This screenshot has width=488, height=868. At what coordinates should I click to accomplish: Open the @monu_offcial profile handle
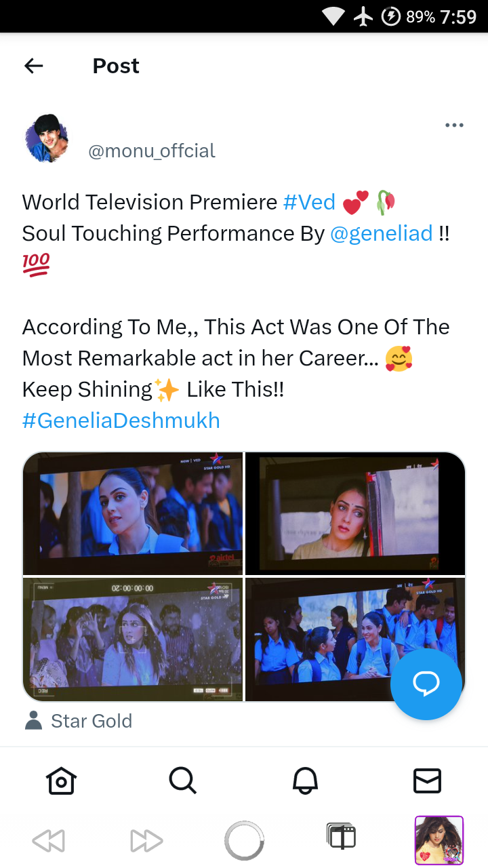pos(152,151)
